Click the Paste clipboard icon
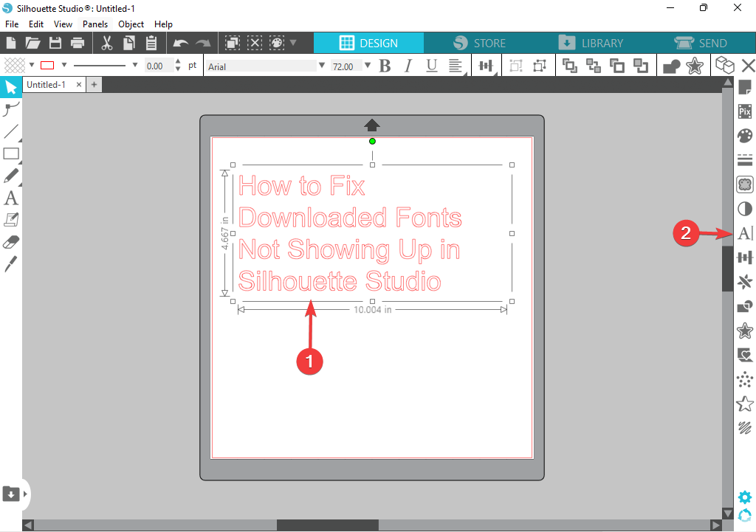Viewport: 756px width, 532px height. pos(151,43)
